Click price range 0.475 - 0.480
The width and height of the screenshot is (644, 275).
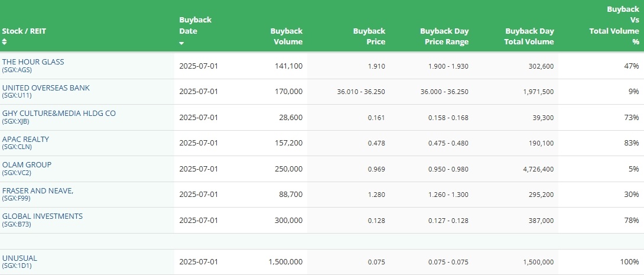click(x=448, y=144)
